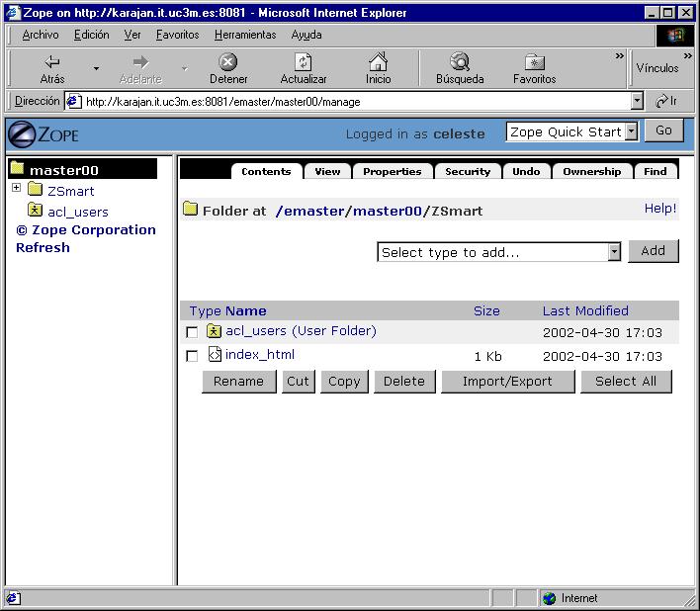This screenshot has height=611, width=700.
Task: Open the index_html link
Action: (260, 354)
